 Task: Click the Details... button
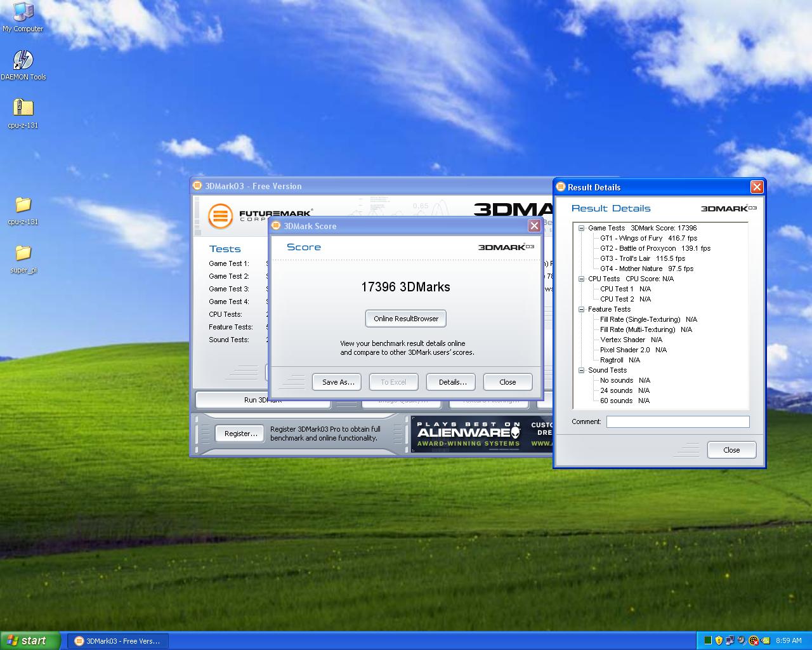452,382
